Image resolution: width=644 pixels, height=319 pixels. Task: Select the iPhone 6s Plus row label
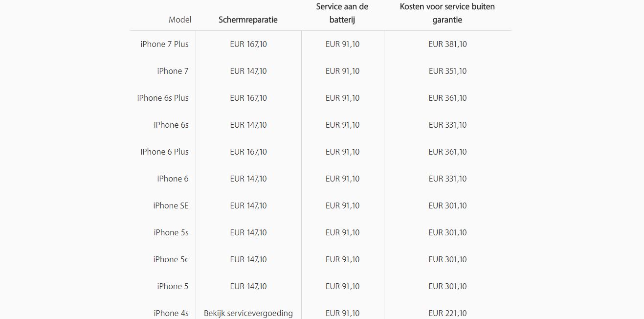(x=163, y=98)
